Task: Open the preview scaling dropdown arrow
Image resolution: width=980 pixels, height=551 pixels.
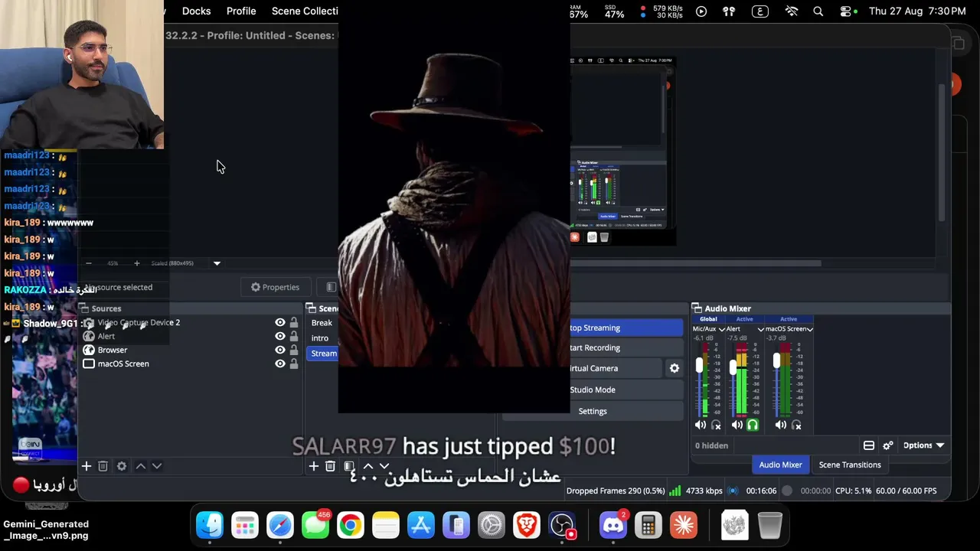Action: (217, 263)
